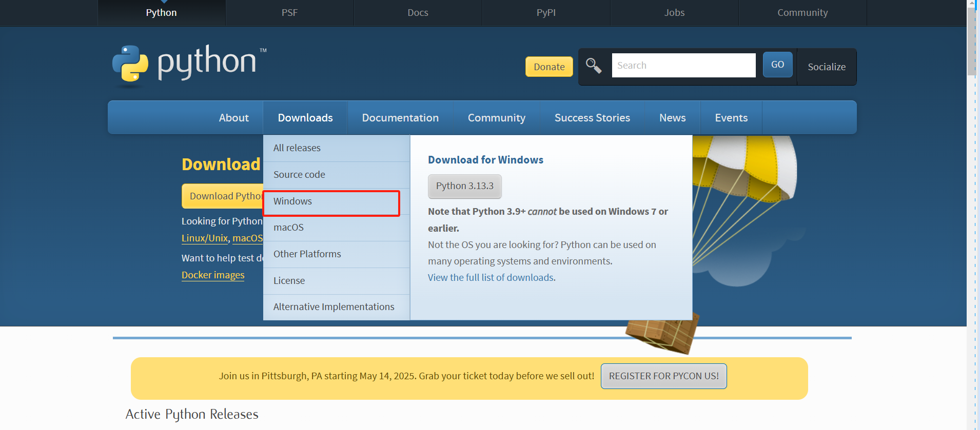Viewport: 980px width, 430px height.
Task: Choose Windows in Downloads submenu
Action: [337, 201]
